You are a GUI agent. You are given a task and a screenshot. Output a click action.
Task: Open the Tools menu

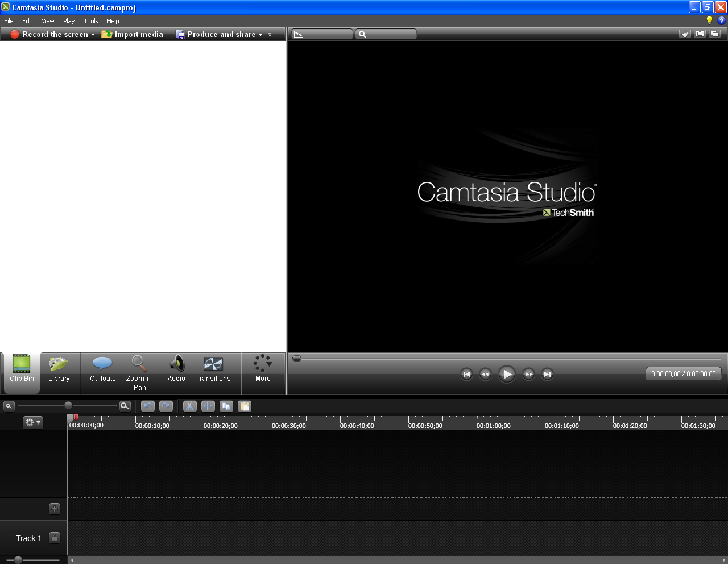pyautogui.click(x=91, y=21)
